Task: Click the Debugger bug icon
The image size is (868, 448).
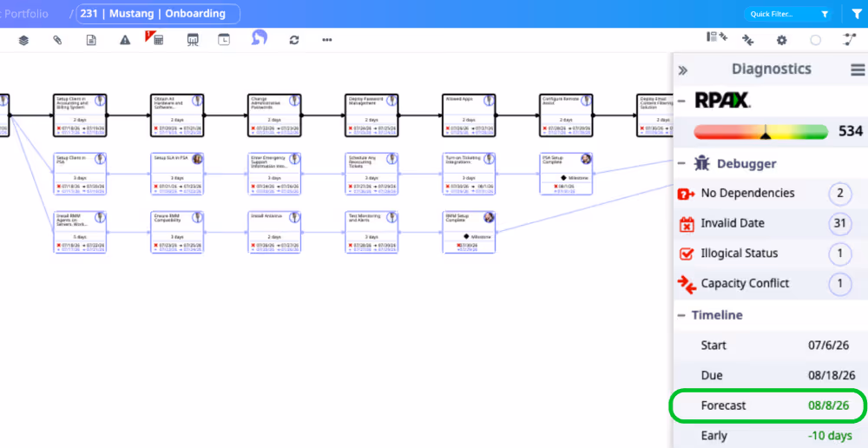Action: click(x=700, y=163)
